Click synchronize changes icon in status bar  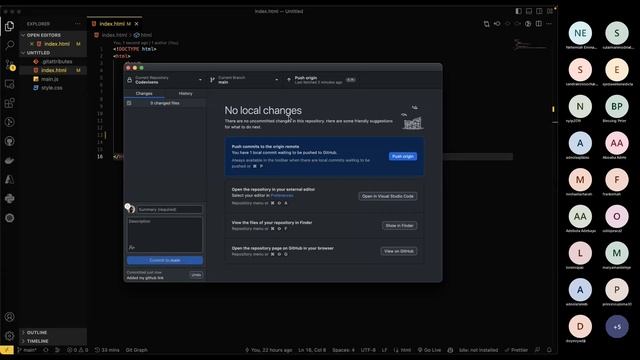click(x=46, y=350)
